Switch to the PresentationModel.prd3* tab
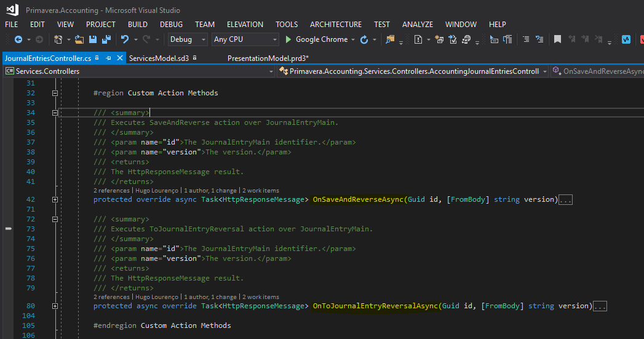 [x=268, y=58]
